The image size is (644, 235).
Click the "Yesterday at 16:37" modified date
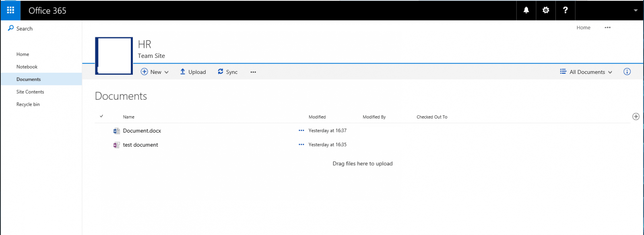328,131
